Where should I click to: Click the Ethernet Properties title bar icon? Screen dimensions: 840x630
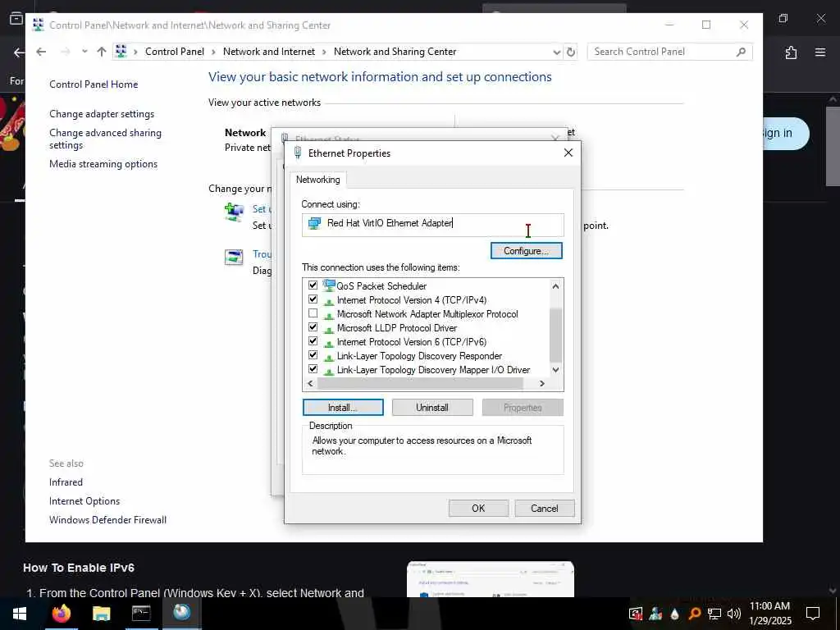(x=297, y=153)
